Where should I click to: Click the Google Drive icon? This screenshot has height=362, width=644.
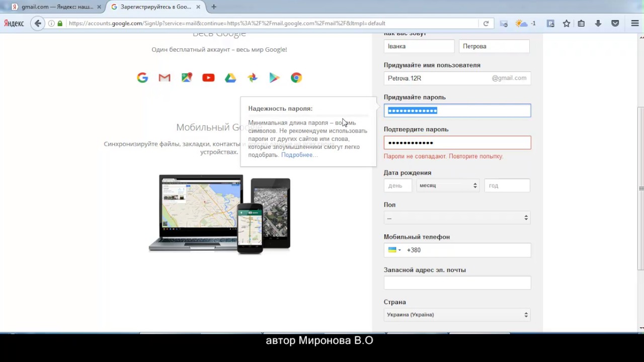click(x=230, y=77)
